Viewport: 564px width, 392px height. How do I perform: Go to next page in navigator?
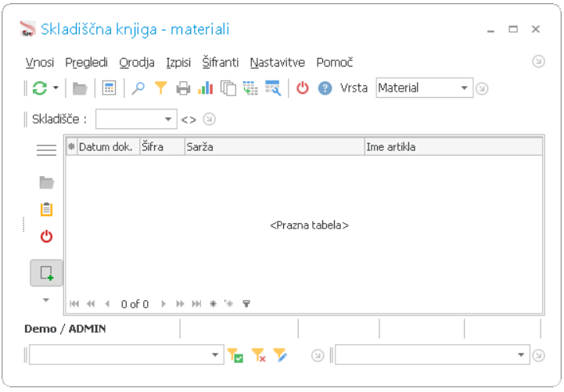[x=180, y=304]
